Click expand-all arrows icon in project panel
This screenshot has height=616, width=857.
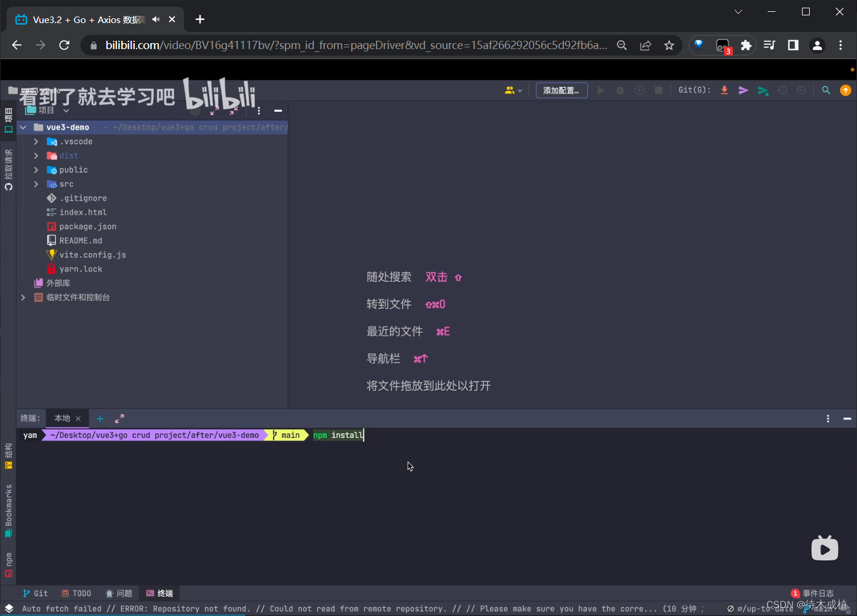coord(215,111)
